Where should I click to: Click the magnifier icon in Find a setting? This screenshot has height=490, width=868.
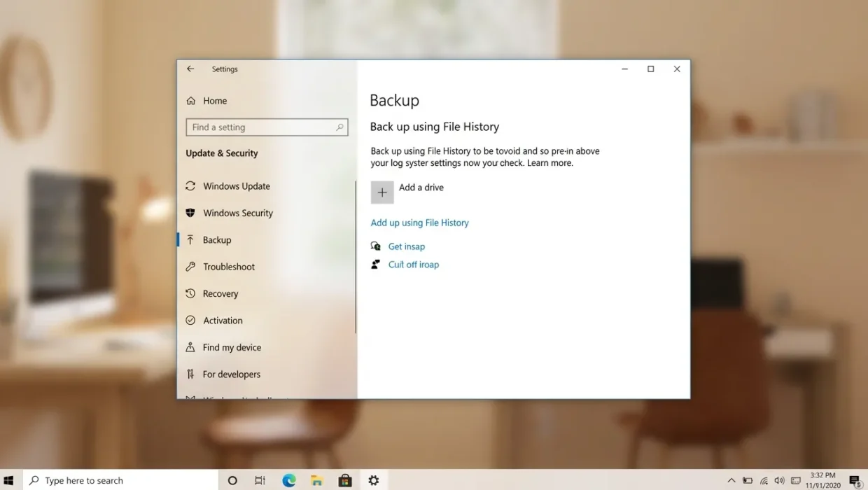339,127
